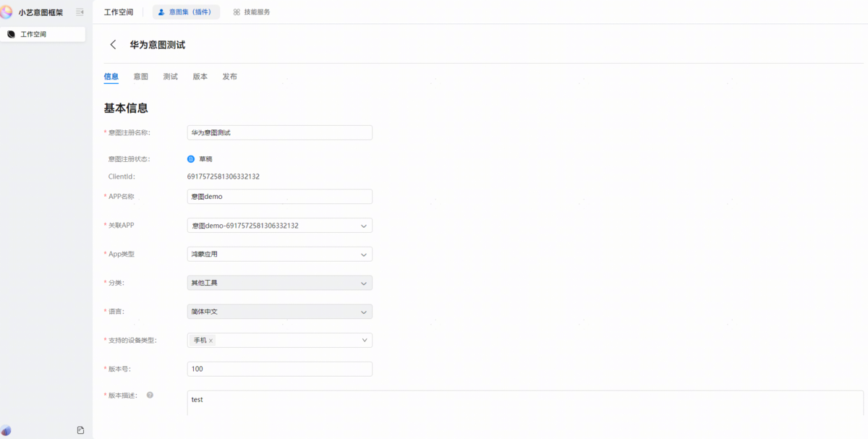Open 工作空间 in the left sidebar
Screen dimensions: 868x439
click(x=43, y=34)
